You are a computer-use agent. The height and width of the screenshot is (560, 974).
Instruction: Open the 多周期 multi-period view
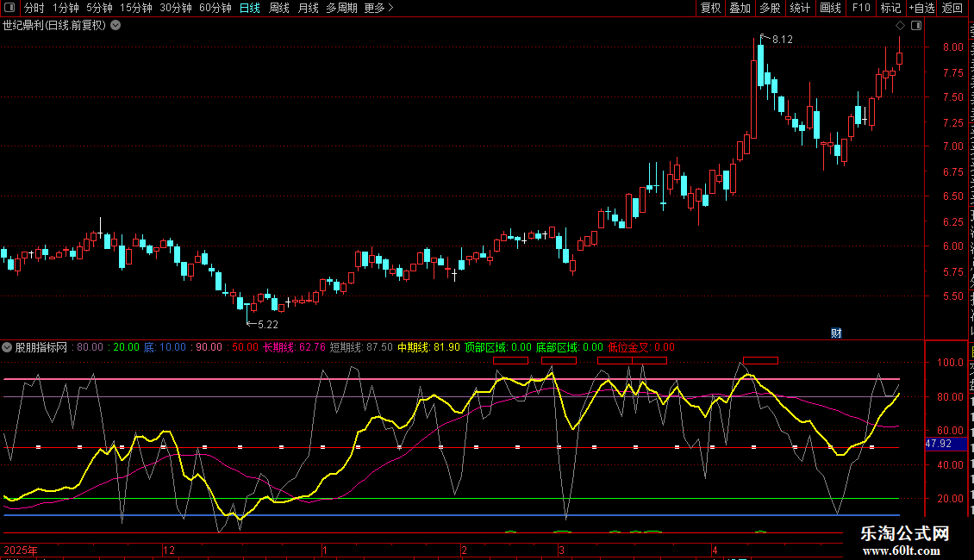click(x=341, y=8)
